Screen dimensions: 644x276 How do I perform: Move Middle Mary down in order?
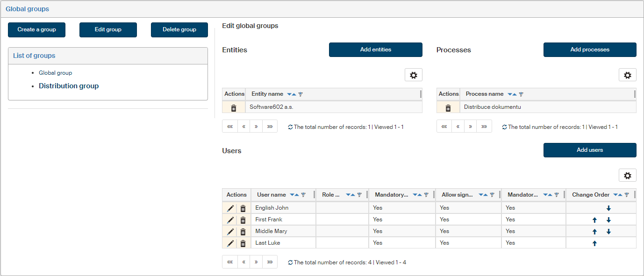tap(608, 232)
